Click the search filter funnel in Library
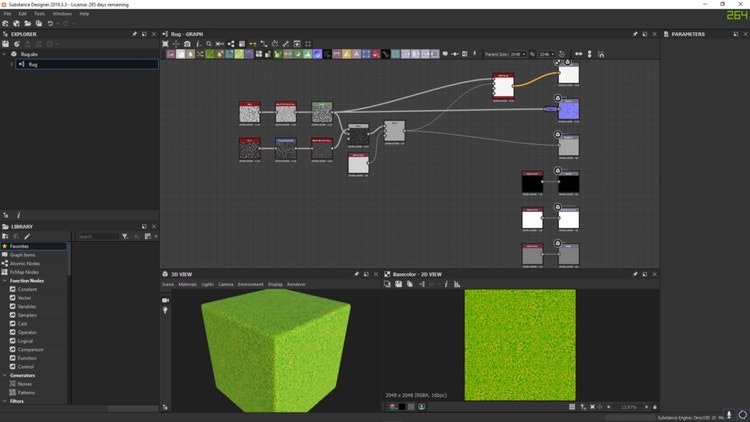The height and width of the screenshot is (422, 750). [124, 236]
